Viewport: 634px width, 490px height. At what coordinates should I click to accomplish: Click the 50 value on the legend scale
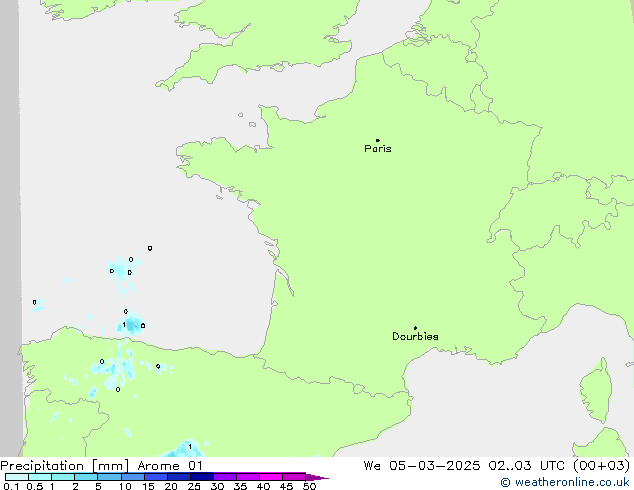tap(310, 486)
